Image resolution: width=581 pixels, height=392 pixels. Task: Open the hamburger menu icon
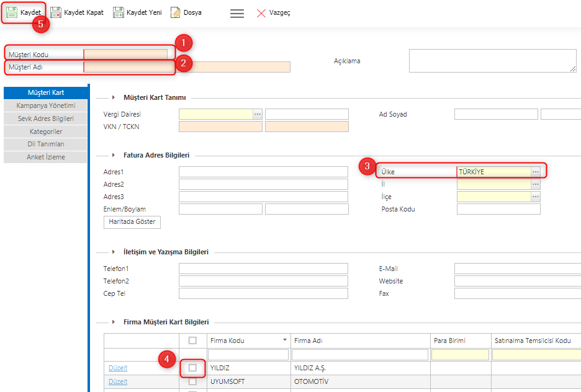click(x=237, y=13)
